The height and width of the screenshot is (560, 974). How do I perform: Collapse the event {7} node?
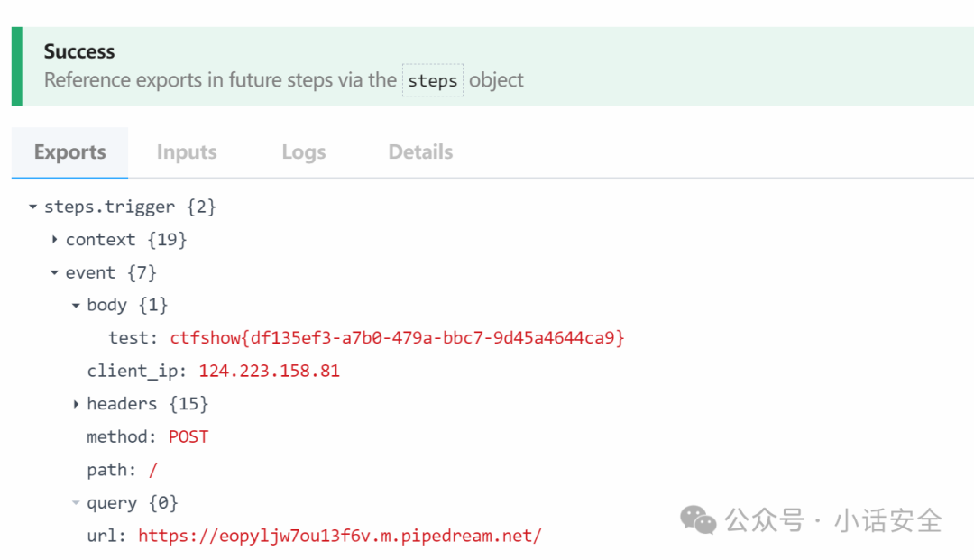click(55, 272)
